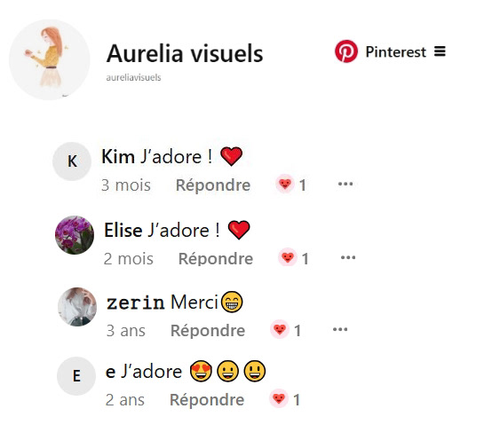
Task: Reply to Kim's comment via Répondre
Action: pos(213,185)
